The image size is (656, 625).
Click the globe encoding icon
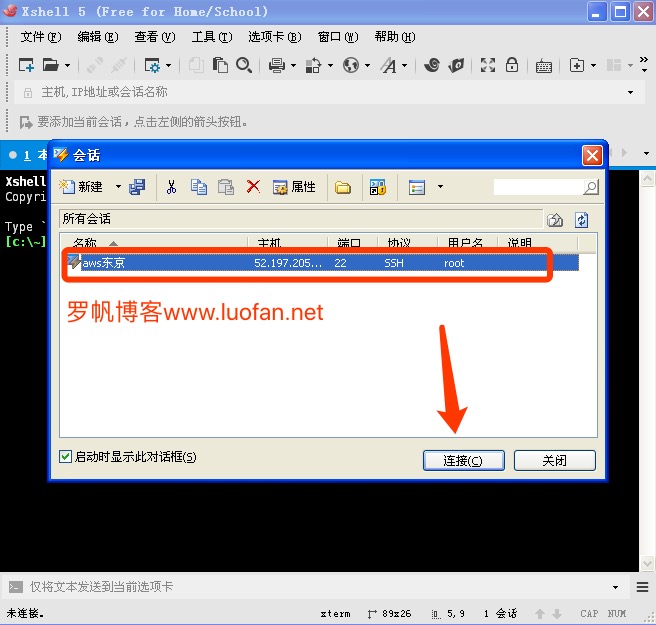(351, 65)
